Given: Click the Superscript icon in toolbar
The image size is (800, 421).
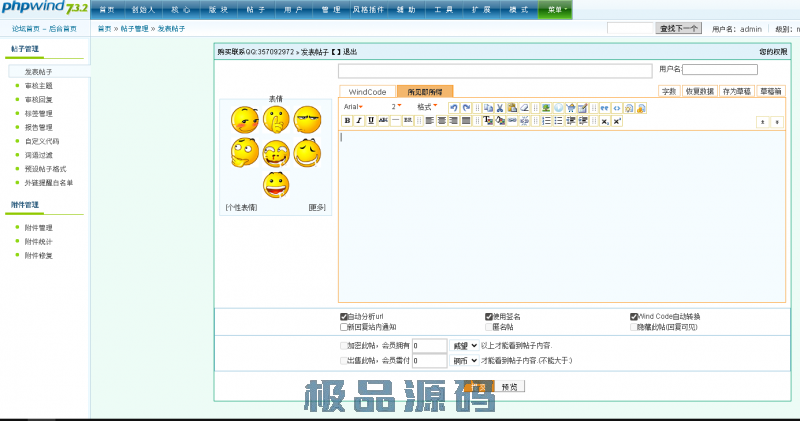Looking at the screenshot, I should point(618,120).
